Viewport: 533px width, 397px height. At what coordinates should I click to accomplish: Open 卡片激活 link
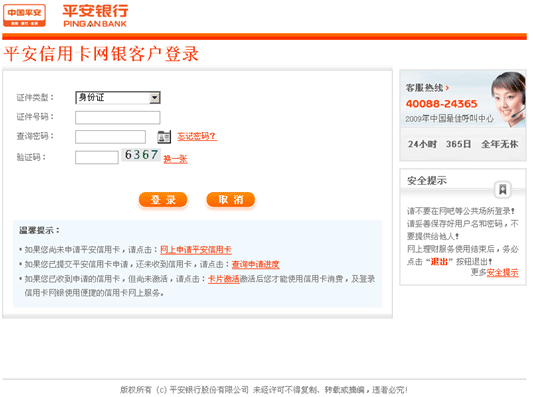(x=224, y=279)
